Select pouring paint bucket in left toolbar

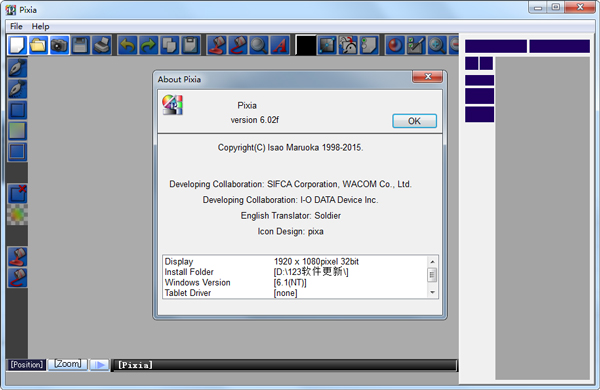pyautogui.click(x=18, y=256)
